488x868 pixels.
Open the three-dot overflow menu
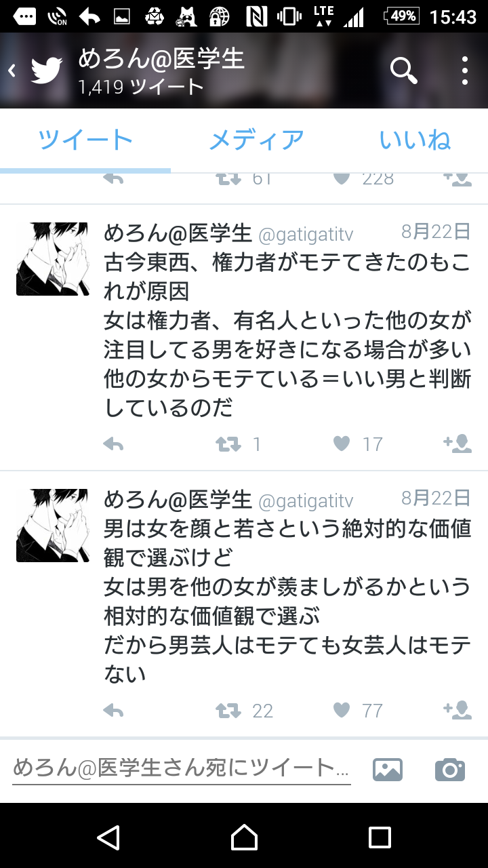[465, 71]
